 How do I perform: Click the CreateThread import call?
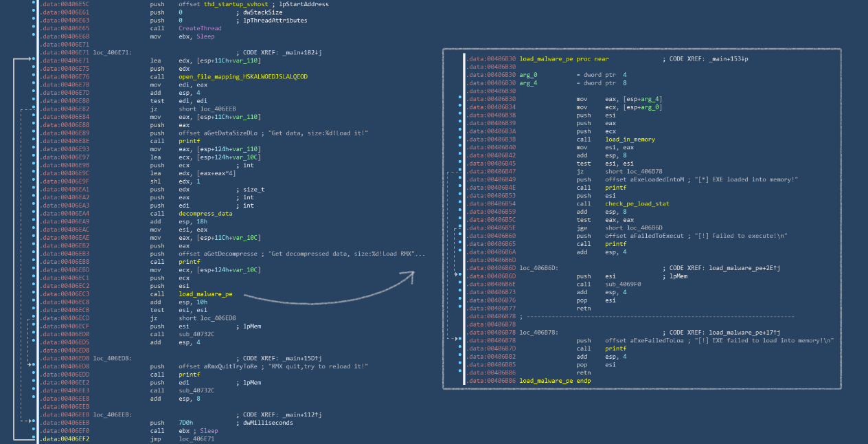click(x=200, y=28)
